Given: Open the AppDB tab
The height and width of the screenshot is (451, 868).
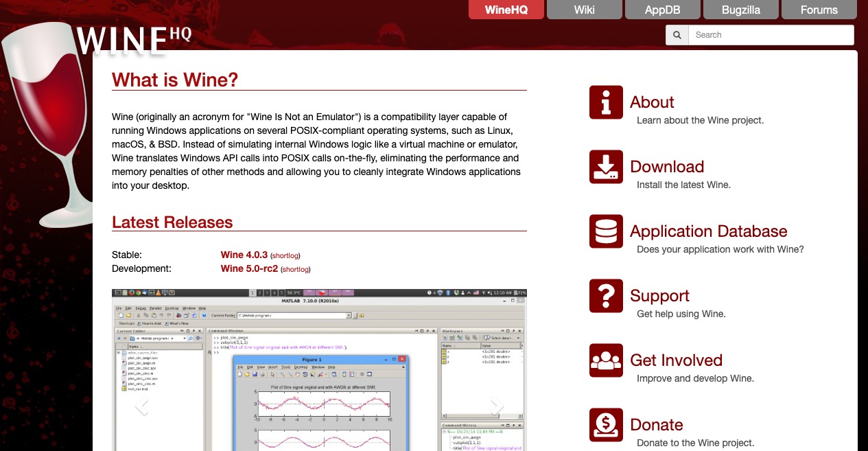Looking at the screenshot, I should tap(663, 10).
